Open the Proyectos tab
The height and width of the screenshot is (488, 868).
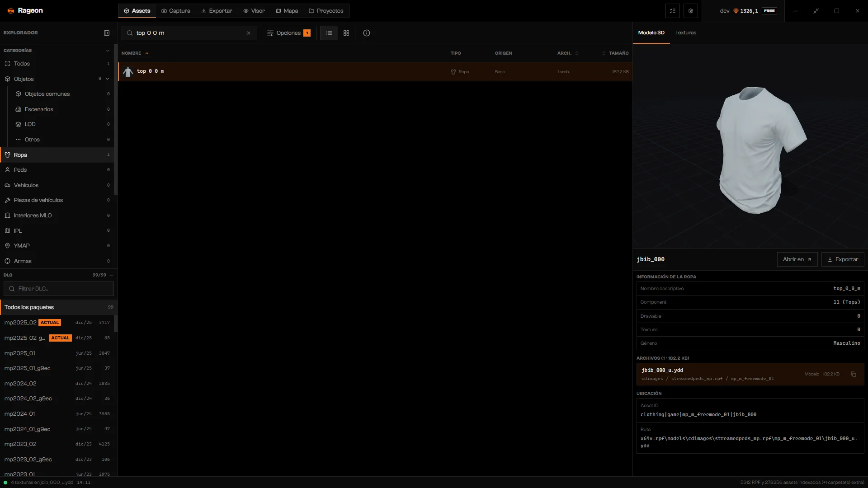coord(326,11)
